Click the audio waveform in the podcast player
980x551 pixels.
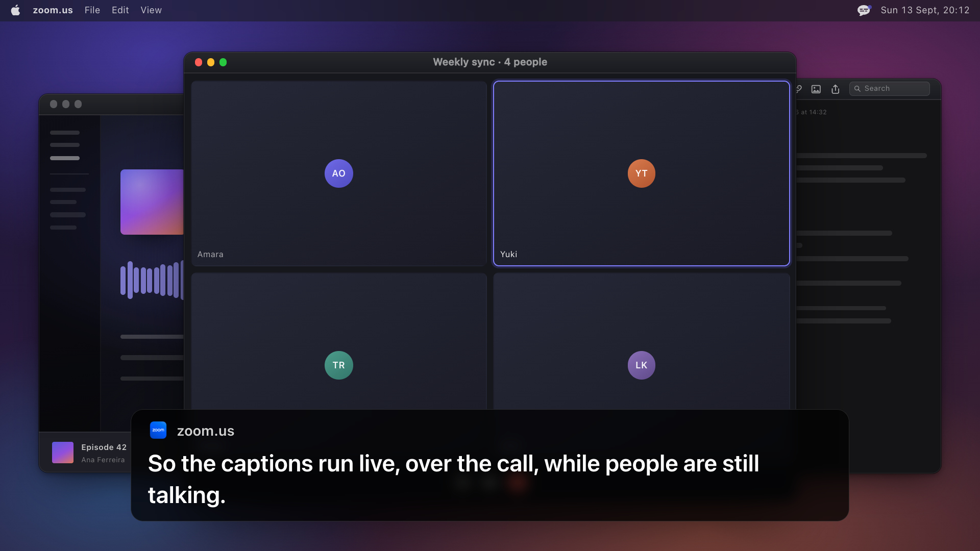click(152, 280)
